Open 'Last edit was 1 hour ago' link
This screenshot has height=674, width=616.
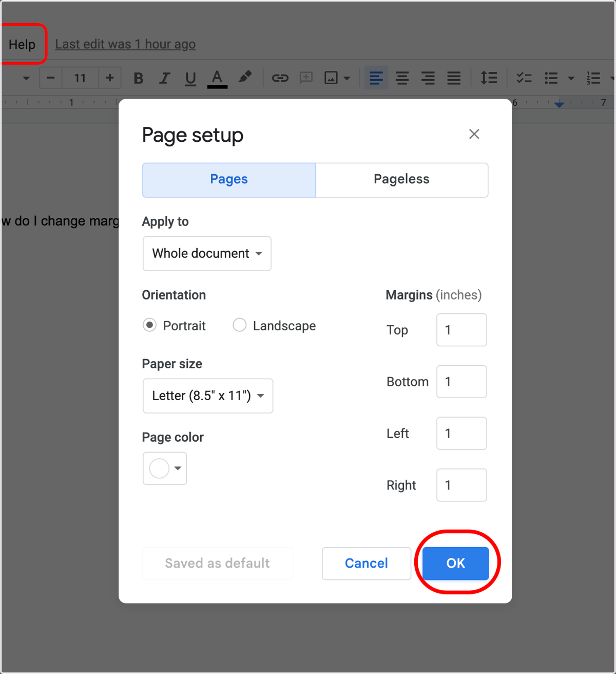click(125, 44)
